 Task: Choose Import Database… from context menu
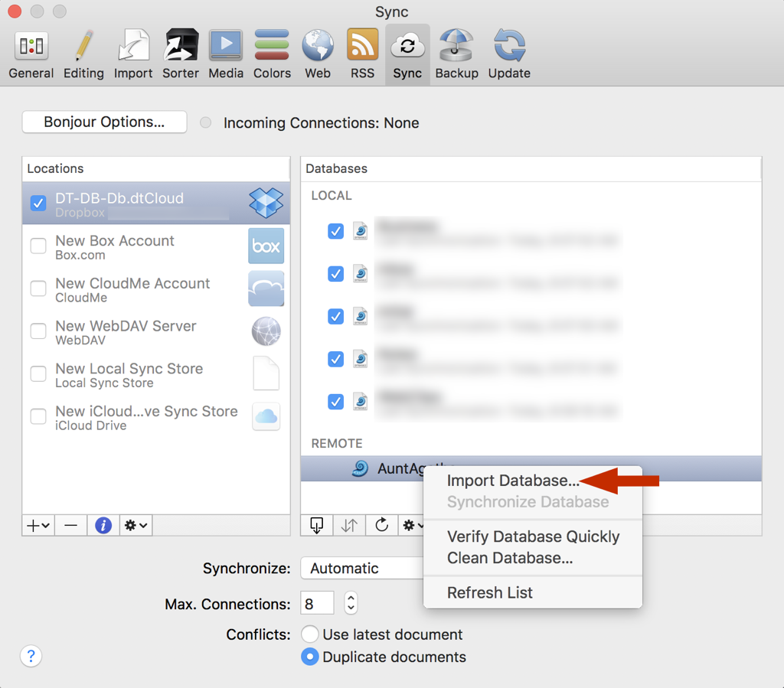pyautogui.click(x=513, y=481)
